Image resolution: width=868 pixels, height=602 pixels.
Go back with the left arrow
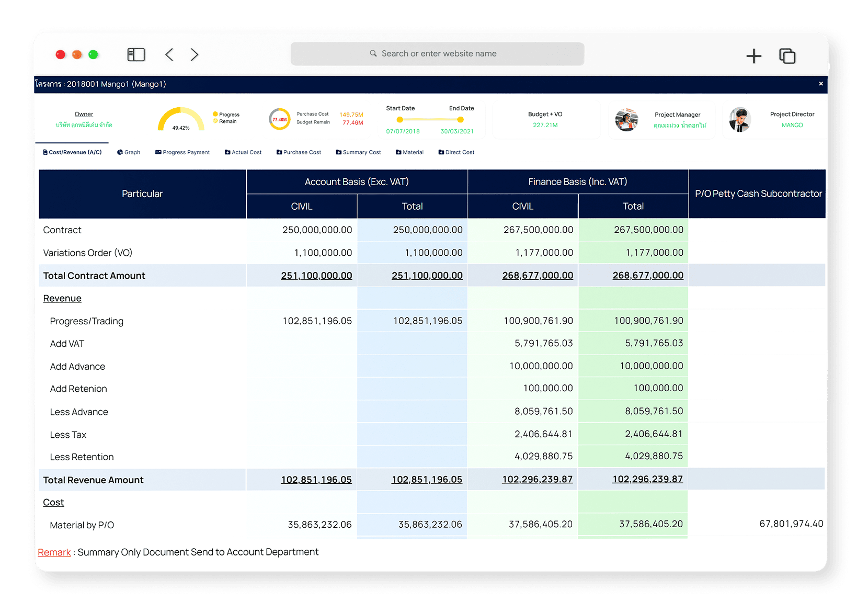click(169, 54)
